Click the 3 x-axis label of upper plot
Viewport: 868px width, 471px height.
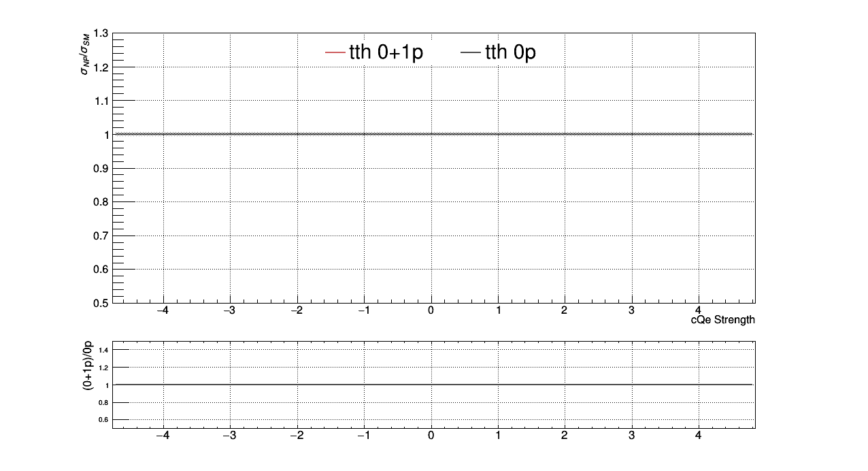pyautogui.click(x=632, y=310)
